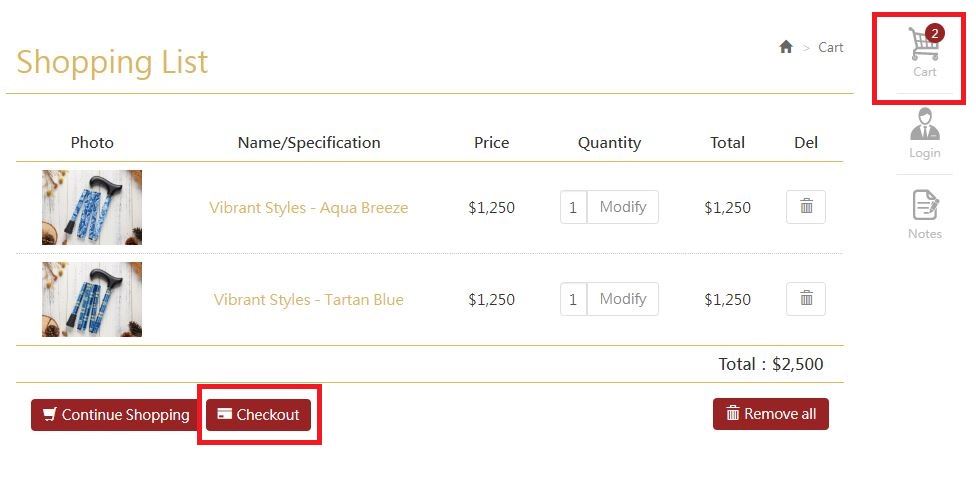This screenshot has height=491, width=976.
Task: Open Vibrant Styles - Aqua Breeze link
Action: [309, 207]
